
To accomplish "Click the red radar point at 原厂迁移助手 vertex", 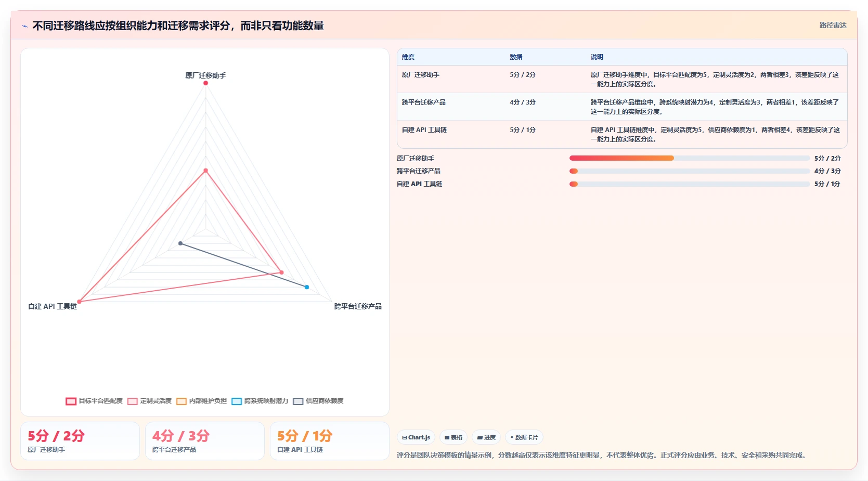I will pos(205,83).
